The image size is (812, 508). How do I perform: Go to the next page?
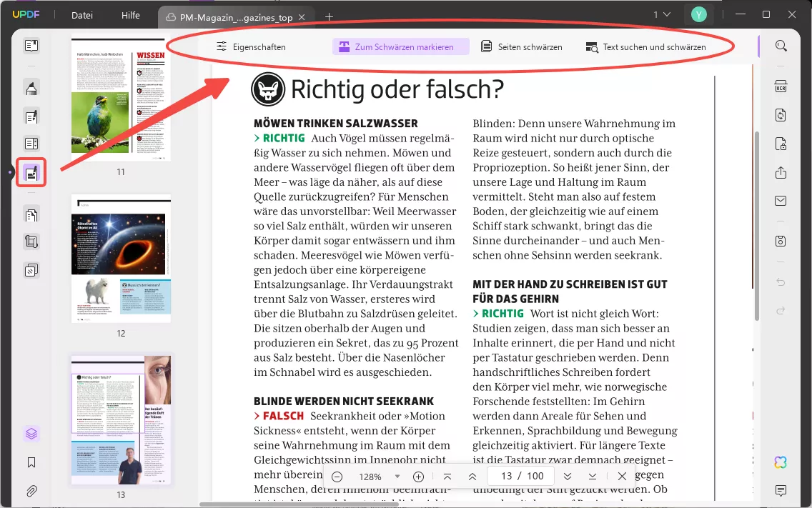pos(568,477)
